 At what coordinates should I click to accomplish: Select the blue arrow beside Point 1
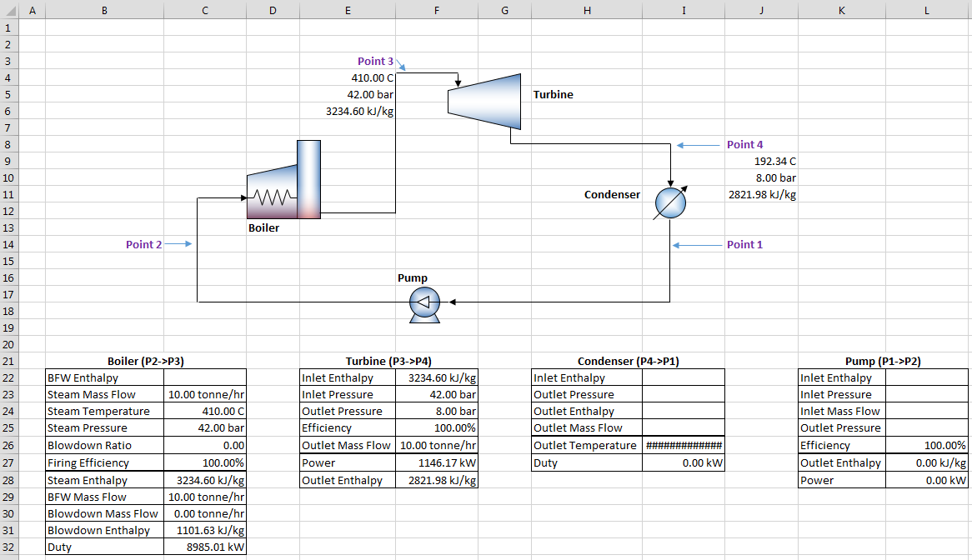[x=698, y=245]
